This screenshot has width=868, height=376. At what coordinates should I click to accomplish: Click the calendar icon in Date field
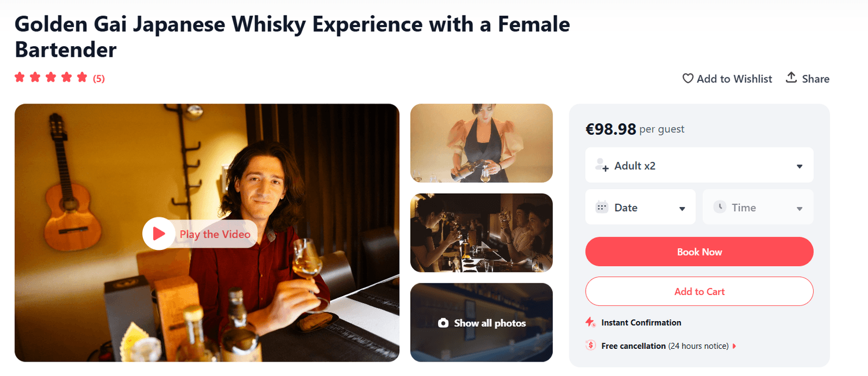click(602, 207)
